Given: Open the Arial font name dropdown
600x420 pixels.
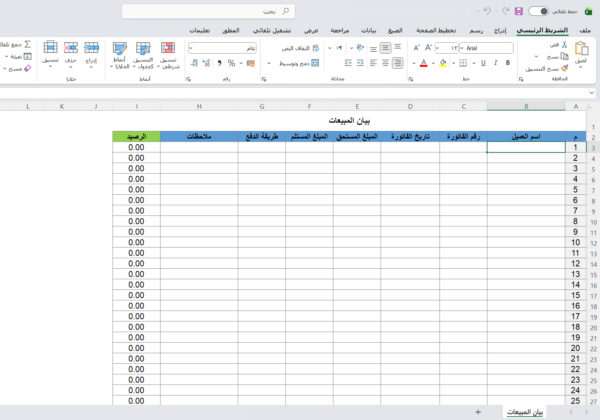Looking at the screenshot, I should pyautogui.click(x=490, y=47).
